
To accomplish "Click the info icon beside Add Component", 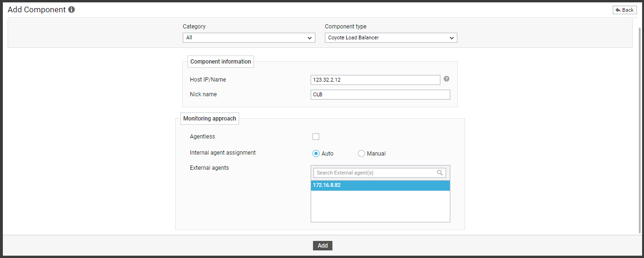I will [72, 9].
